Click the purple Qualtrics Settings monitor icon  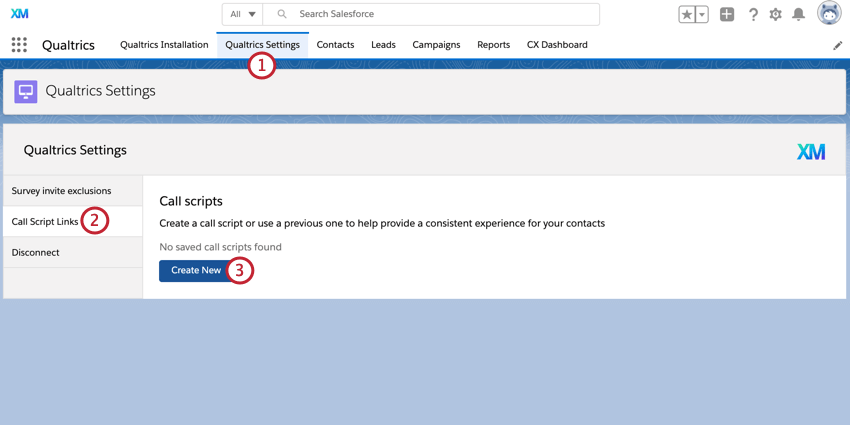point(26,92)
